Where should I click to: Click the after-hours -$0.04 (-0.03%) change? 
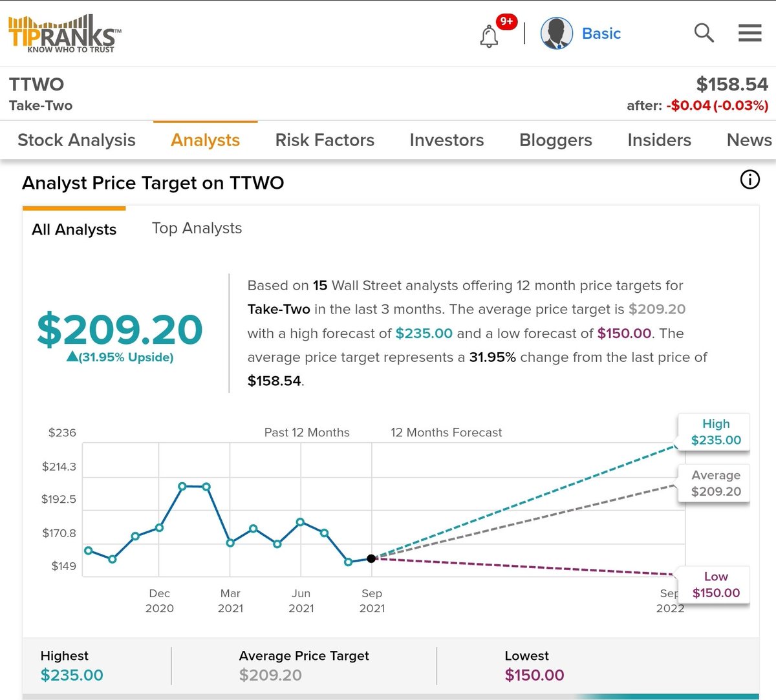(717, 105)
